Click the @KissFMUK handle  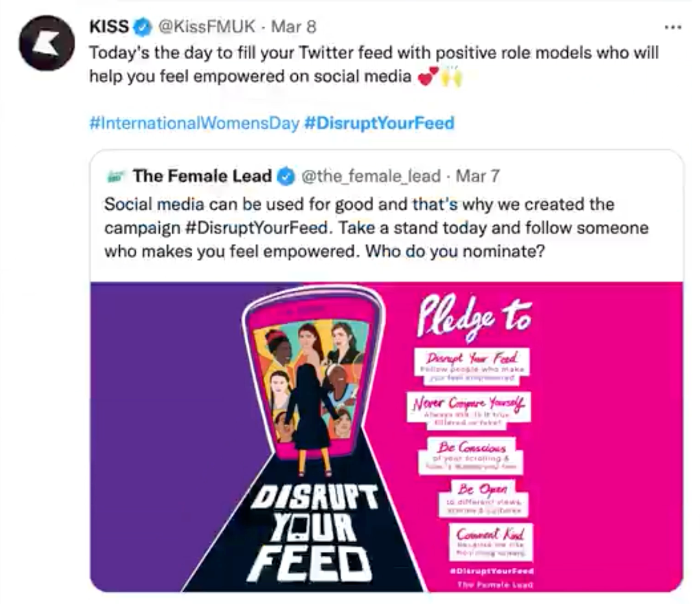pyautogui.click(x=207, y=26)
